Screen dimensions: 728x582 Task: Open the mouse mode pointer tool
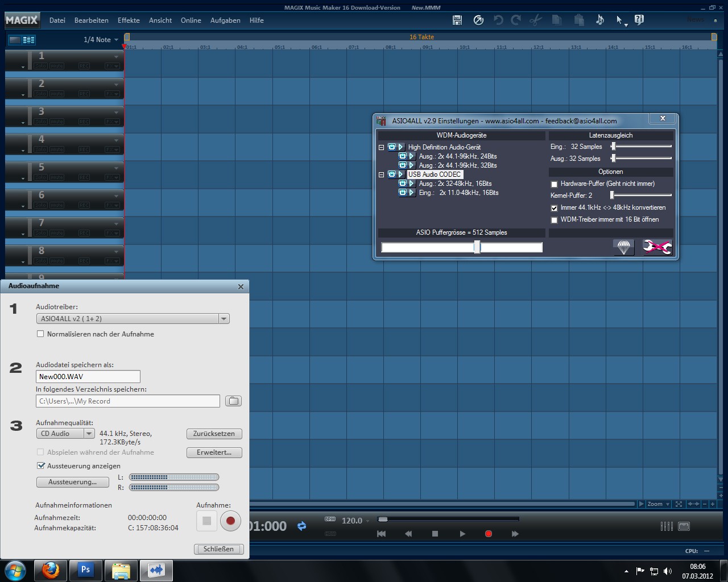621,20
